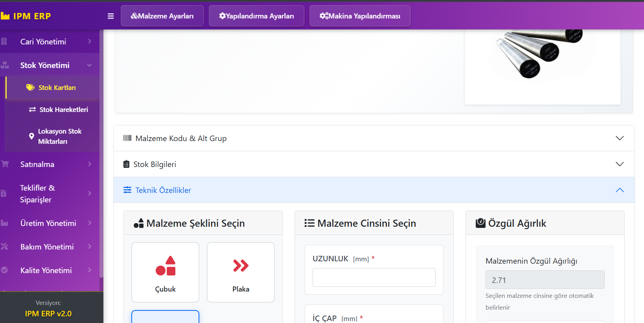Click the Stok Yönetimi boxes icon
The image size is (644, 323).
pos(4,65)
